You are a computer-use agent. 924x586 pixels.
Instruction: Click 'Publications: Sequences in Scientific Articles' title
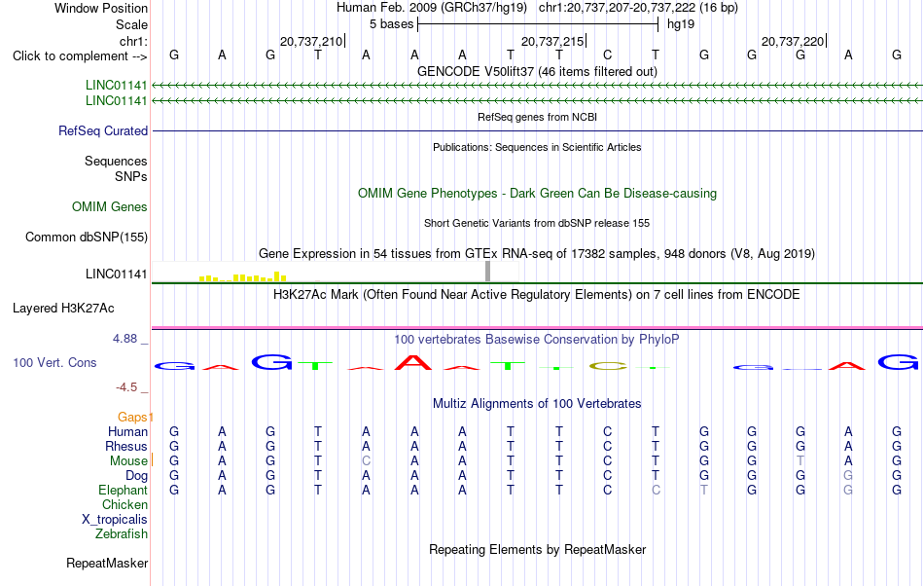(537, 147)
